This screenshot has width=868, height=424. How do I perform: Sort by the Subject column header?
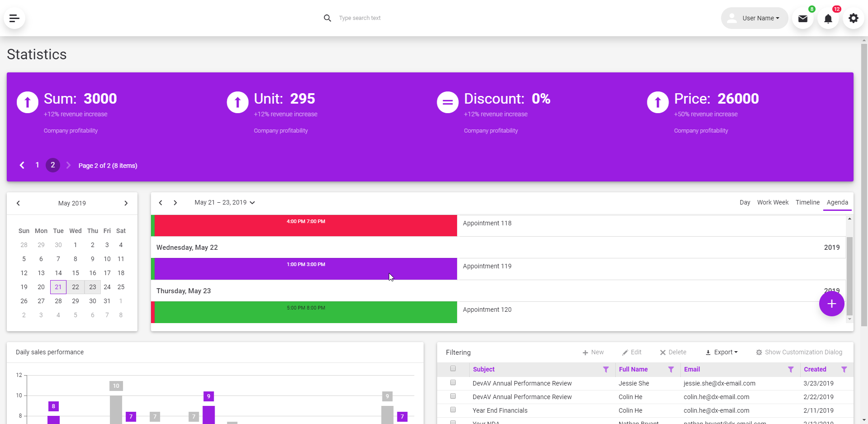(484, 369)
